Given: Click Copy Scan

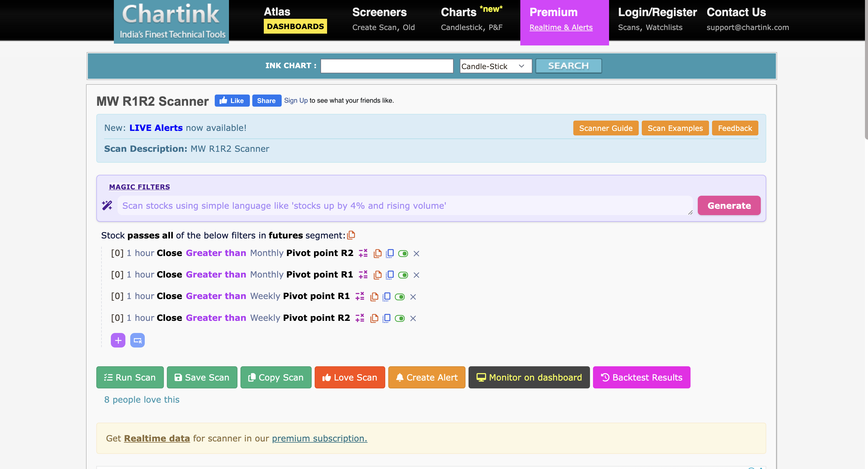Looking at the screenshot, I should tap(276, 377).
